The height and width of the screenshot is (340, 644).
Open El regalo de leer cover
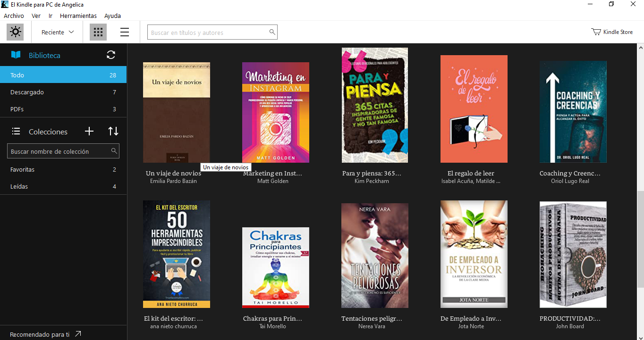(474, 109)
